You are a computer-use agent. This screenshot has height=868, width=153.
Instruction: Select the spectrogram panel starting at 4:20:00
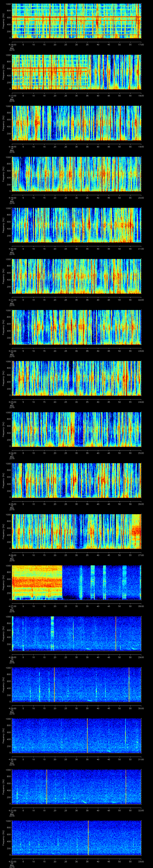click(x=76, y=225)
